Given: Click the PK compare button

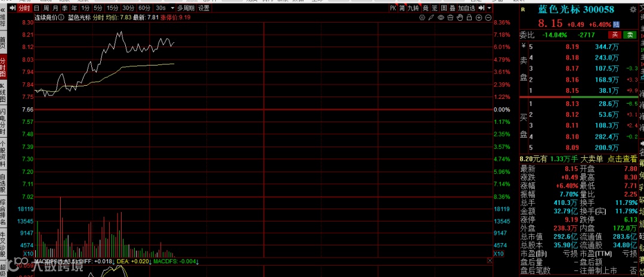Looking at the screenshot, I should 393,8.
